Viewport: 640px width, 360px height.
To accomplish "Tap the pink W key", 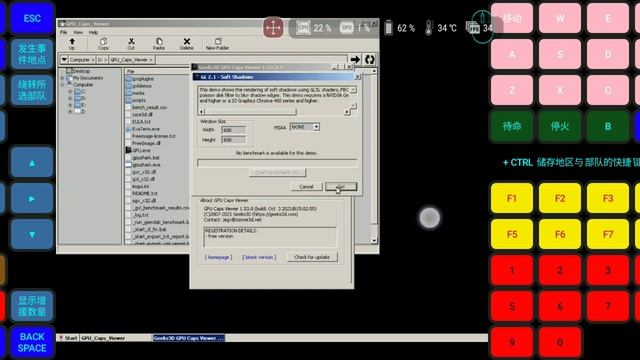I will [560, 18].
